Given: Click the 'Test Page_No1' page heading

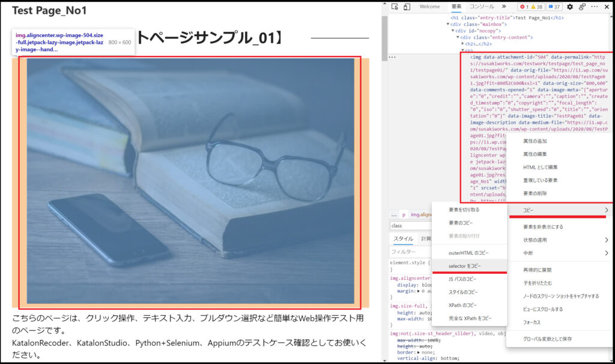Looking at the screenshot, I should (x=49, y=11).
